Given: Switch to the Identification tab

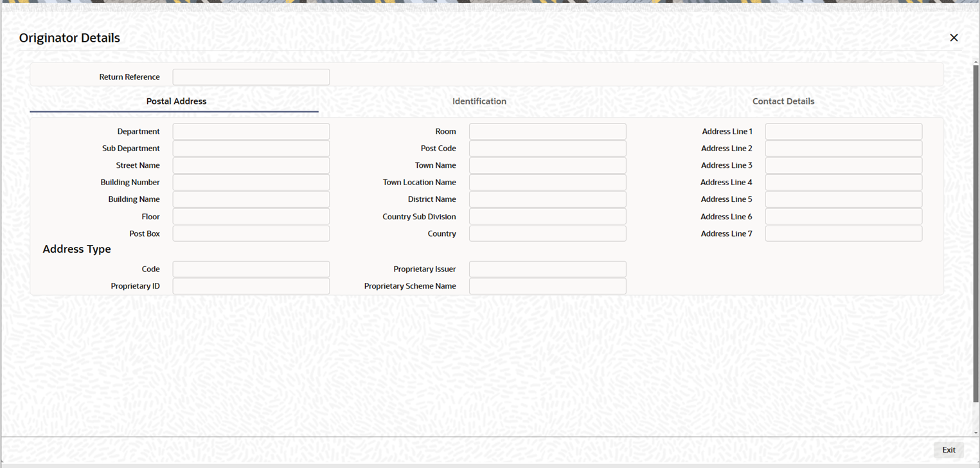Looking at the screenshot, I should point(479,102).
